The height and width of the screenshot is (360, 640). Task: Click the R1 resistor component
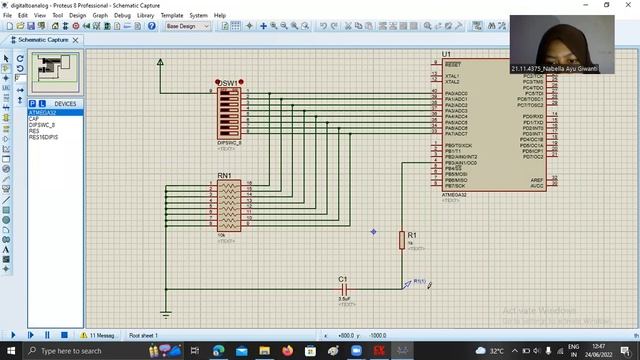point(402,240)
